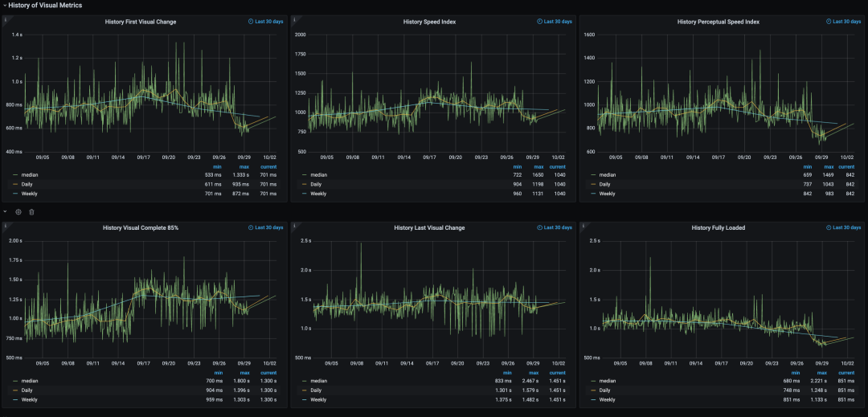
Task: Toggle median series in Fully Loaded legend
Action: [x=607, y=381]
